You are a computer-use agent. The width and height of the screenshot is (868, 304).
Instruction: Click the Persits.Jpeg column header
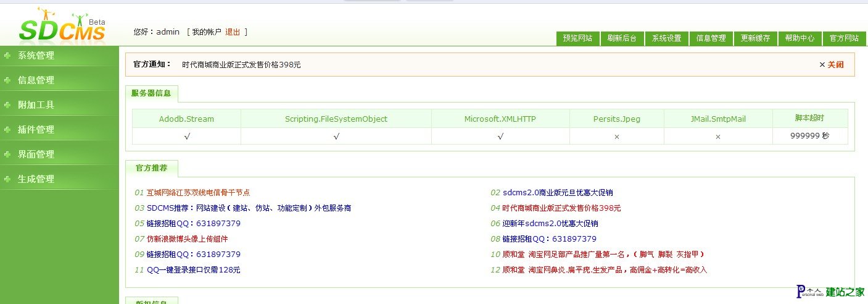617,119
